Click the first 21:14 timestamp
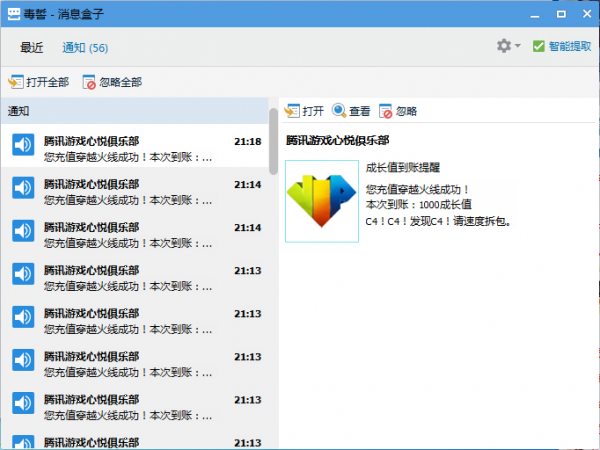 click(x=248, y=184)
